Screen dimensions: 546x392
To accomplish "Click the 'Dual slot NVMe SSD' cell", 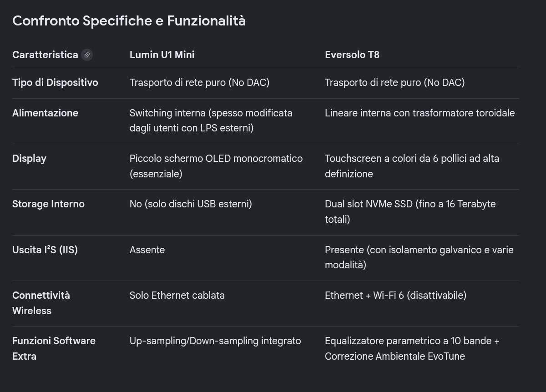I will coord(410,212).
